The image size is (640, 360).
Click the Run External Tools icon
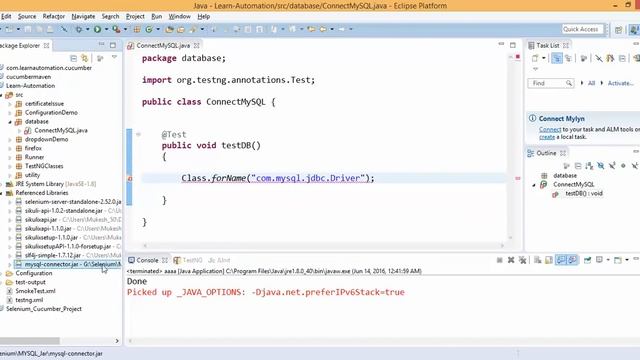tap(116, 29)
